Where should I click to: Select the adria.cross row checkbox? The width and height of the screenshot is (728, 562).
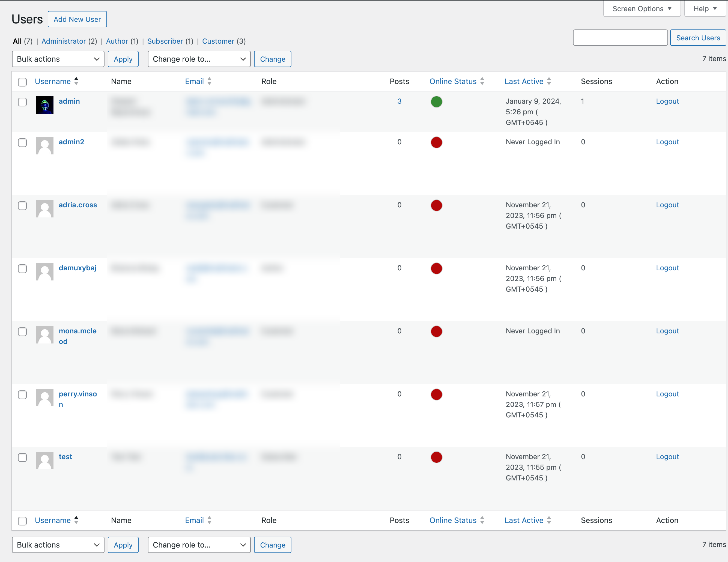(x=22, y=206)
